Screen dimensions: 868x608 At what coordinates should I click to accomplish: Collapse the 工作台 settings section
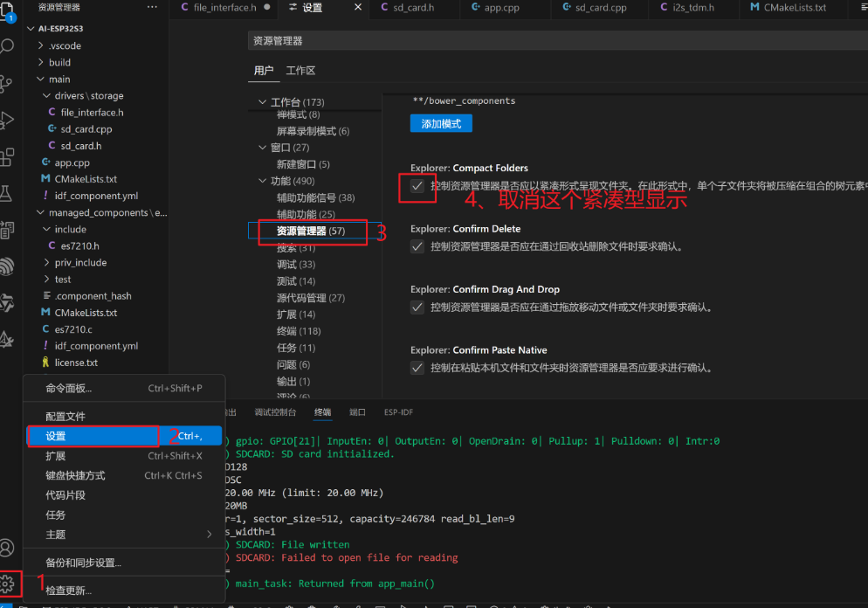click(x=262, y=100)
